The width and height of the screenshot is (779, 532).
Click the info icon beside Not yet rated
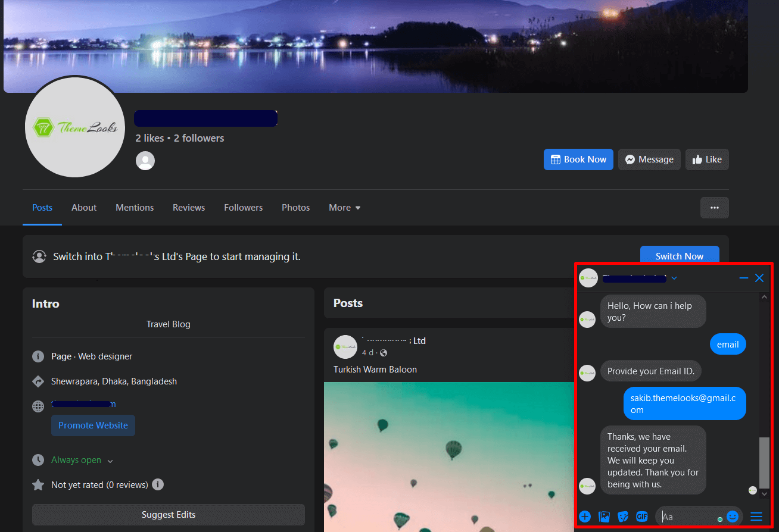pos(158,484)
